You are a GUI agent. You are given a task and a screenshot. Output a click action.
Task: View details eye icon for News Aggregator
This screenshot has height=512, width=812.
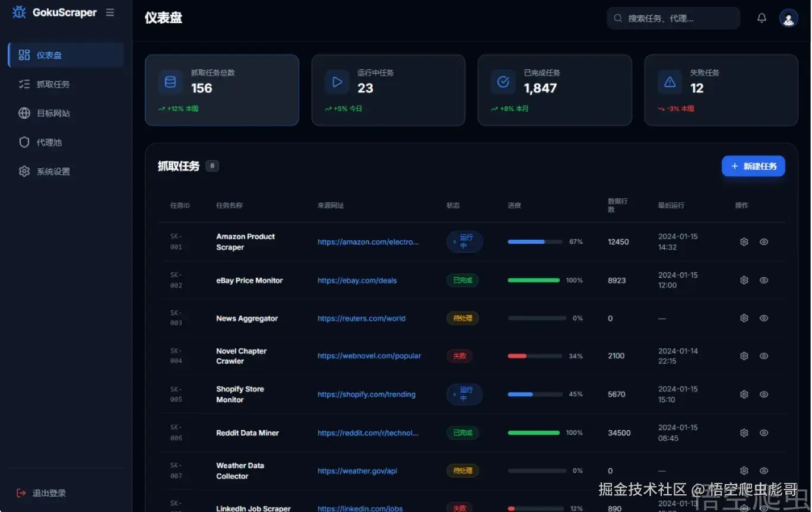(764, 318)
